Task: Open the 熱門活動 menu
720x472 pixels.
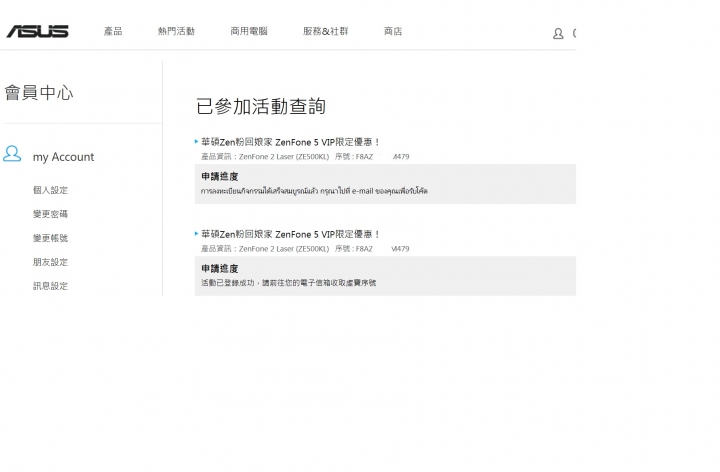Action: 176,31
